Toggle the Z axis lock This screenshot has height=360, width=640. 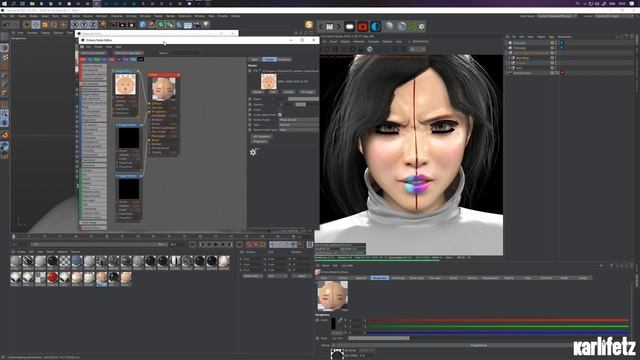pos(93,25)
